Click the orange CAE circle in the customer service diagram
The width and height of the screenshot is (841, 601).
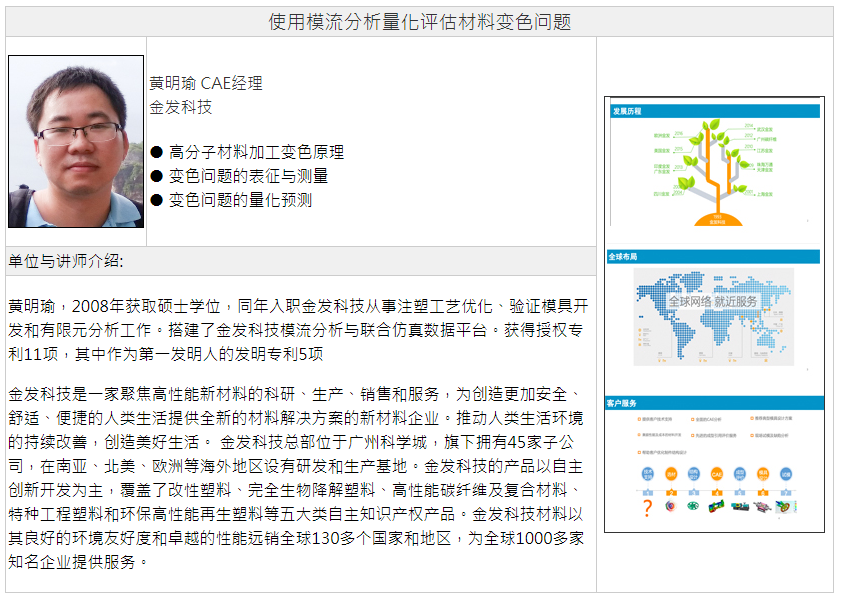[x=716, y=474]
